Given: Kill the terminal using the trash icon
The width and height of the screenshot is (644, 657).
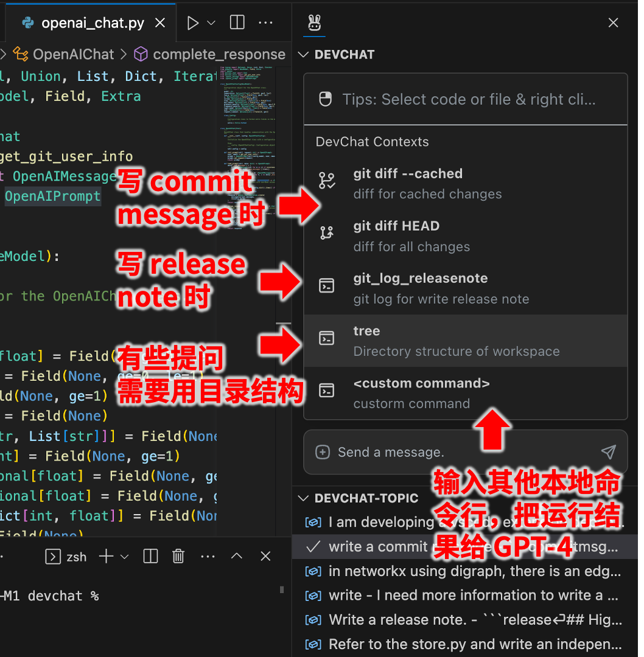Looking at the screenshot, I should point(178,555).
